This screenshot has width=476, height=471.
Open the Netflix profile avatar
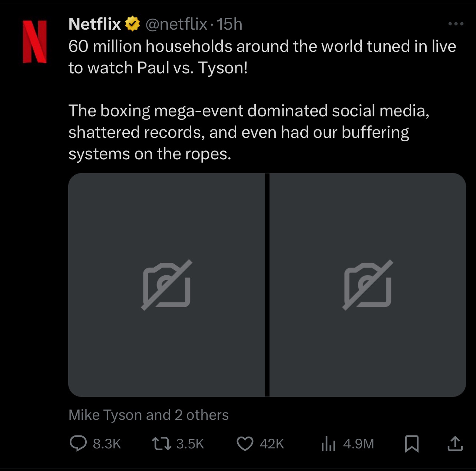[35, 42]
